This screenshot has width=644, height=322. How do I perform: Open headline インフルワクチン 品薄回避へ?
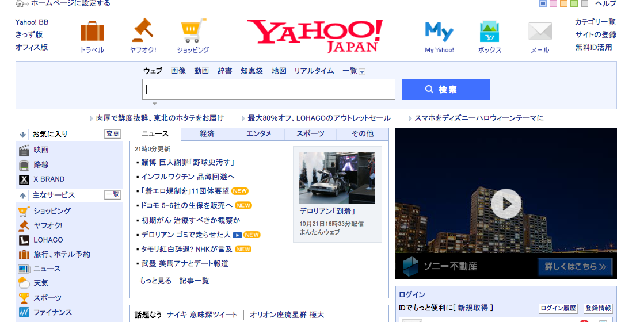[x=188, y=177]
